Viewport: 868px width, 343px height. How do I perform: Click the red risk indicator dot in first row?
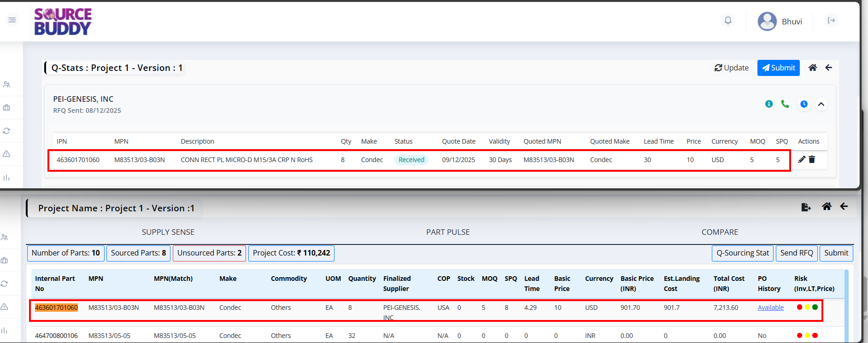pyautogui.click(x=799, y=307)
